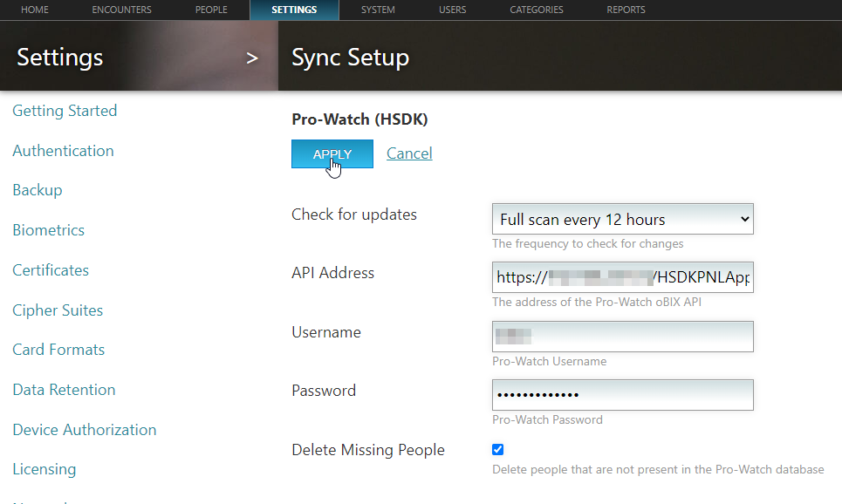The height and width of the screenshot is (504, 842).
Task: Open the Check for updates dropdown
Action: coord(623,219)
